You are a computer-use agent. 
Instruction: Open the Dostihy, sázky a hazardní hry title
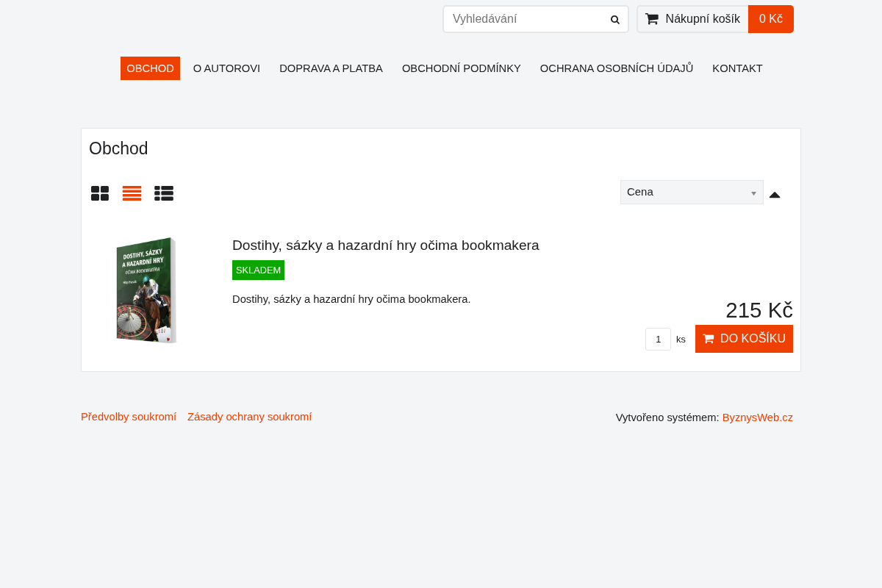(386, 245)
